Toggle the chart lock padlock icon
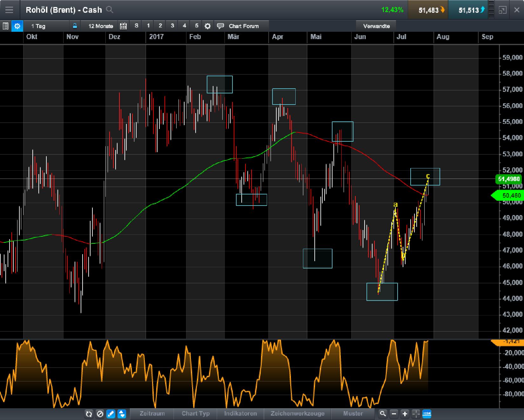The image size is (524, 420). (x=75, y=26)
